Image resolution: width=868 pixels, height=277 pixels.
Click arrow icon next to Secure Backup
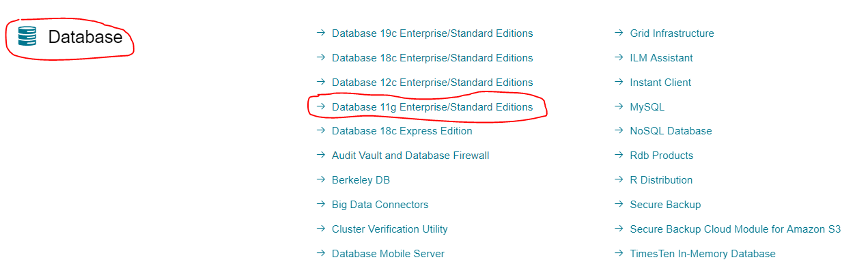coord(619,204)
